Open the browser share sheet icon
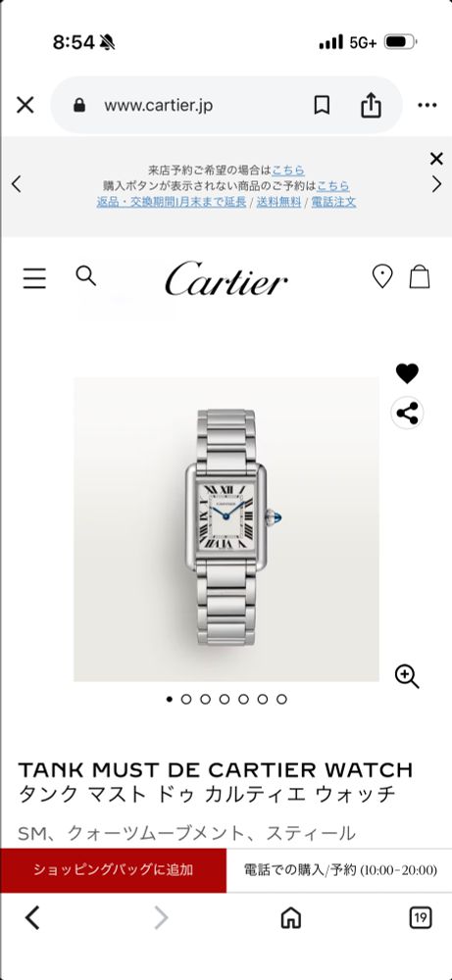 371,105
